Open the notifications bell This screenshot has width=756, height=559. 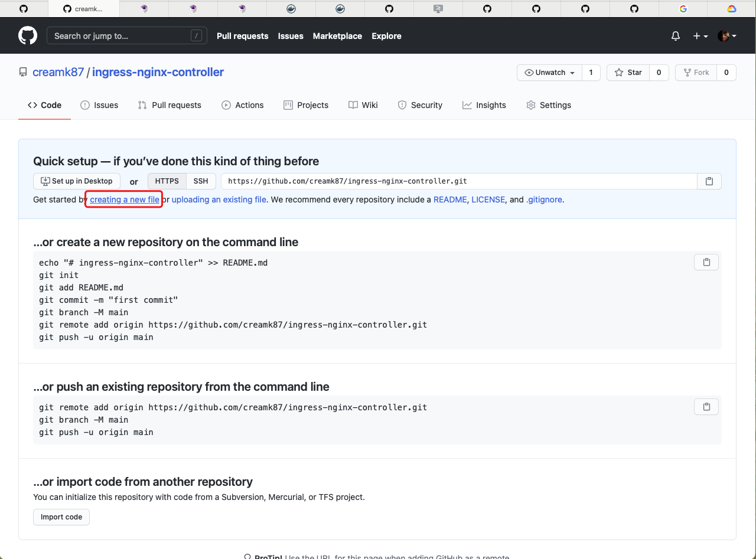[676, 36]
